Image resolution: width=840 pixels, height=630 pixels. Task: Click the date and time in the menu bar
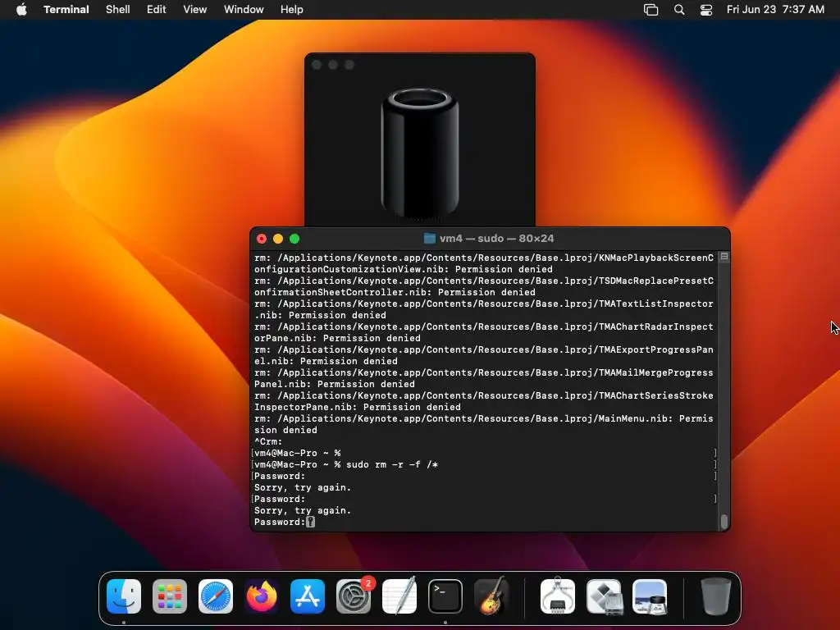[775, 10]
